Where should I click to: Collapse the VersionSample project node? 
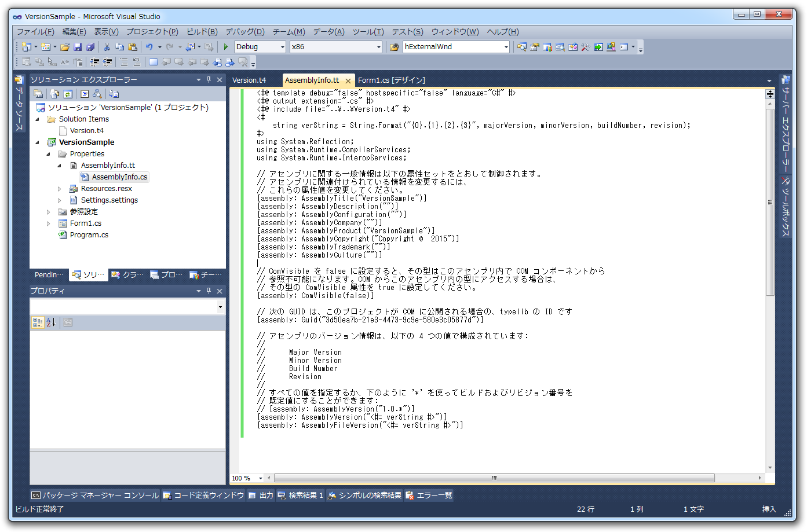(x=38, y=142)
